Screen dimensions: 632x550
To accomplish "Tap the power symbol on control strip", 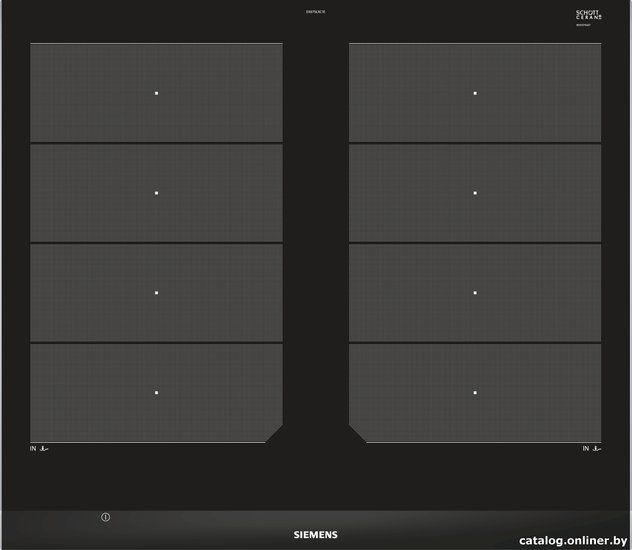I will (106, 517).
